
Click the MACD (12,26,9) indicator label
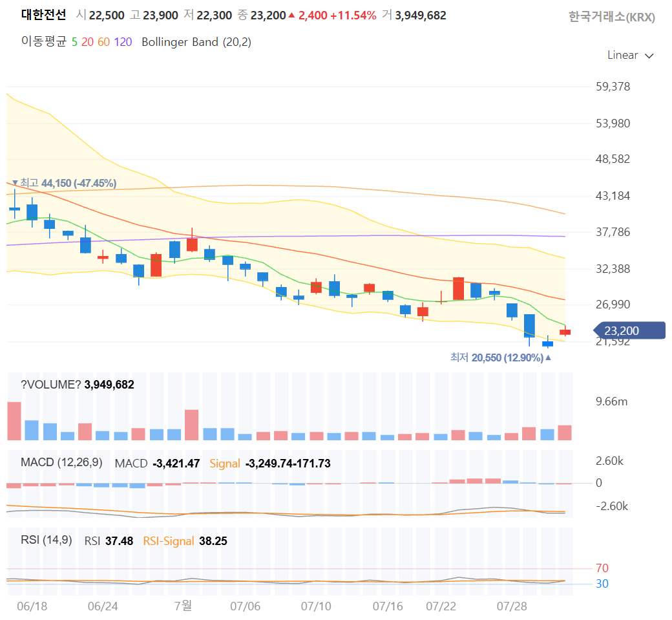(62, 462)
